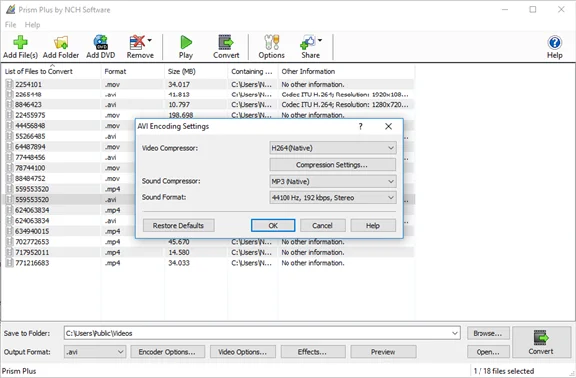Expand the Sound Compressor dropdown

click(333, 181)
